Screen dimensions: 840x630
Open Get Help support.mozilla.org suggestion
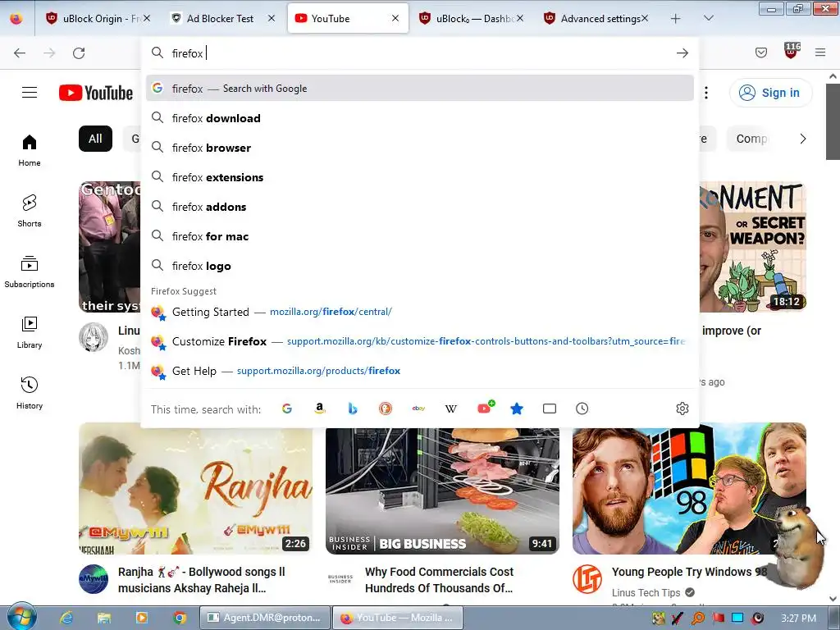coord(419,371)
